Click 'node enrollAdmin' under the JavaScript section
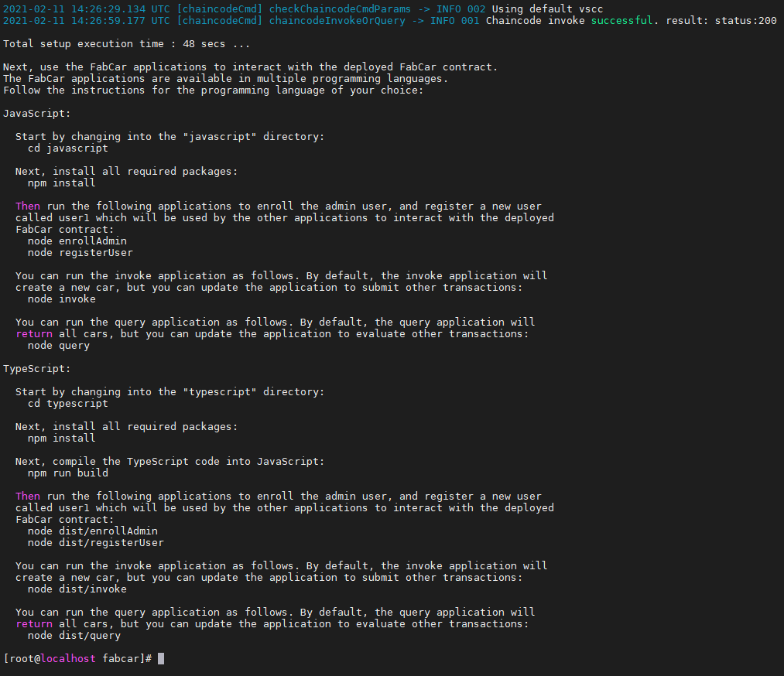The height and width of the screenshot is (676, 784). (x=77, y=241)
